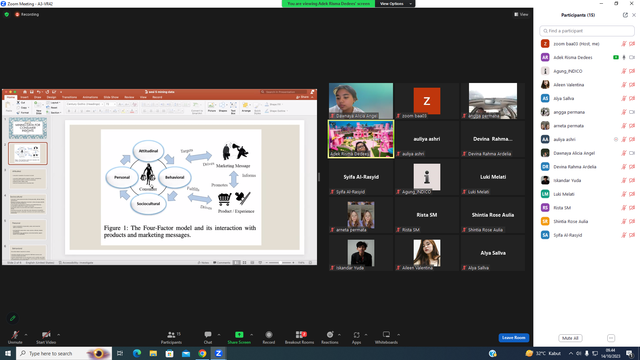
Task: Open Transitions tab in shared PowerPoint
Action: coord(69,97)
